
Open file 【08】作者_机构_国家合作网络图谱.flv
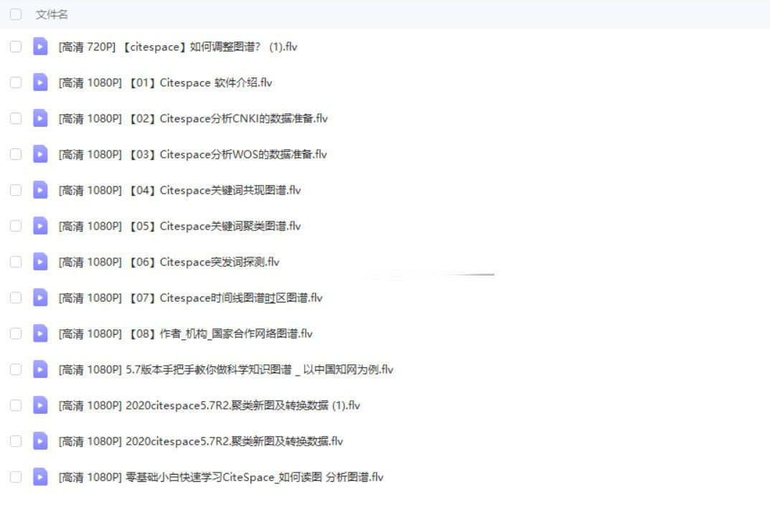[186, 333]
